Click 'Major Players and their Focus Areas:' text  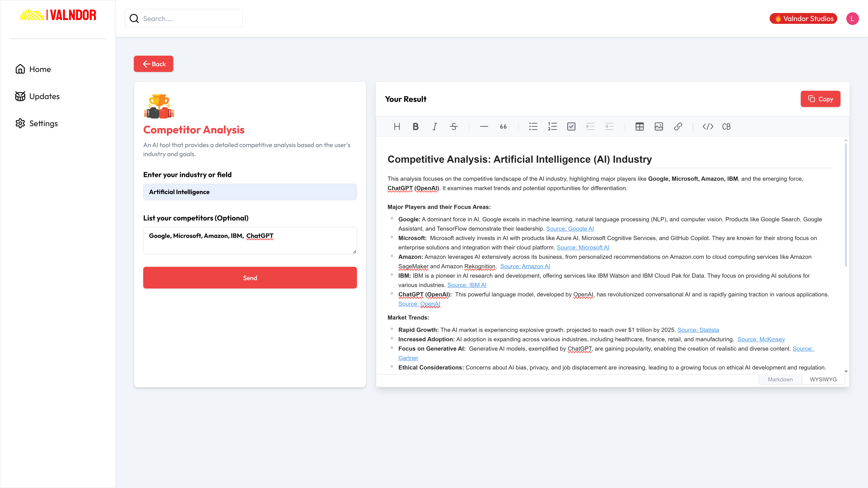[x=439, y=207]
